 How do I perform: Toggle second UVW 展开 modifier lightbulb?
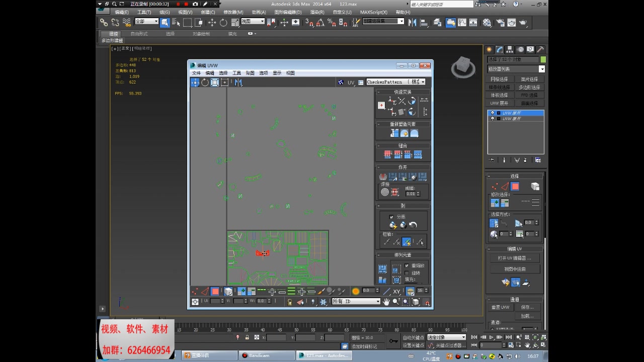tap(493, 119)
